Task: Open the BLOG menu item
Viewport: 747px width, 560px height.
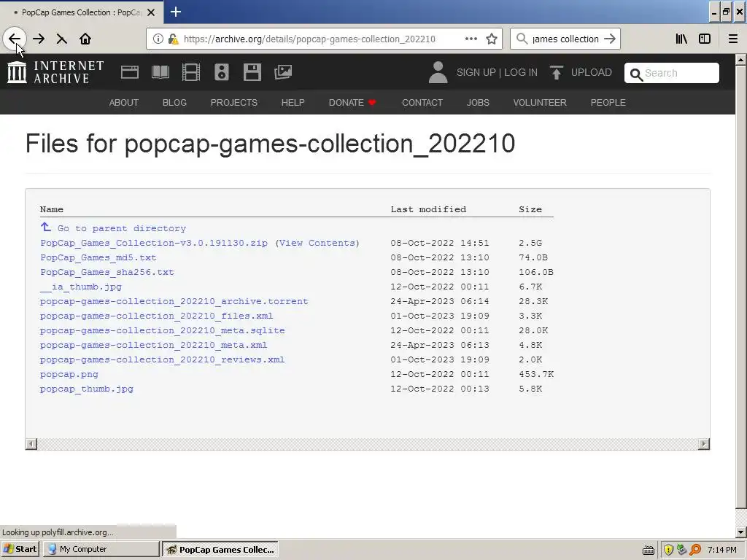Action: point(174,102)
